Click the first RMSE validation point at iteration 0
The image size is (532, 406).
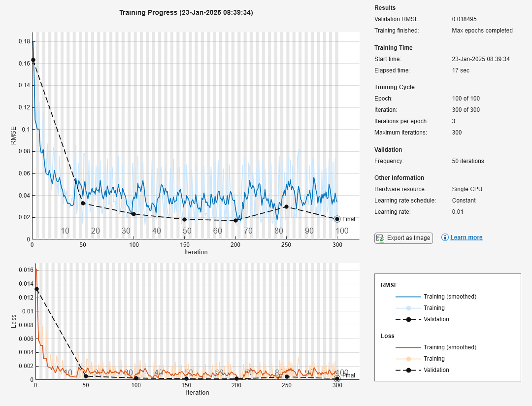pyautogui.click(x=33, y=60)
